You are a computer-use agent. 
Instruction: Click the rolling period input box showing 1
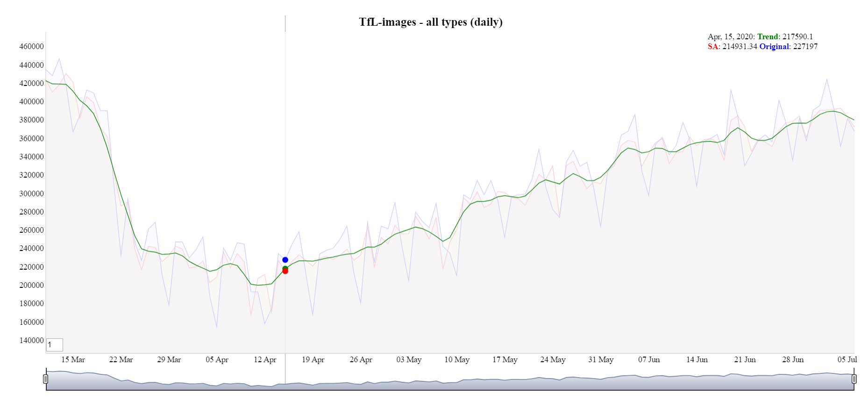pos(55,345)
